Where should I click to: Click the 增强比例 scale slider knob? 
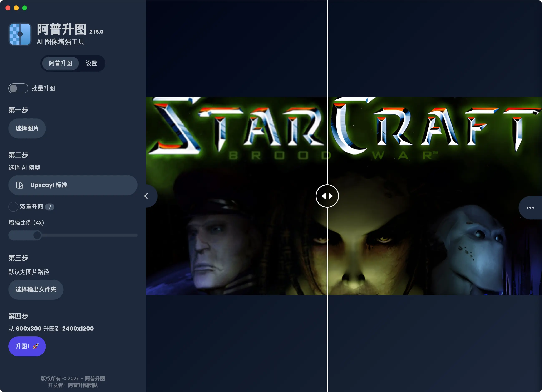37,235
